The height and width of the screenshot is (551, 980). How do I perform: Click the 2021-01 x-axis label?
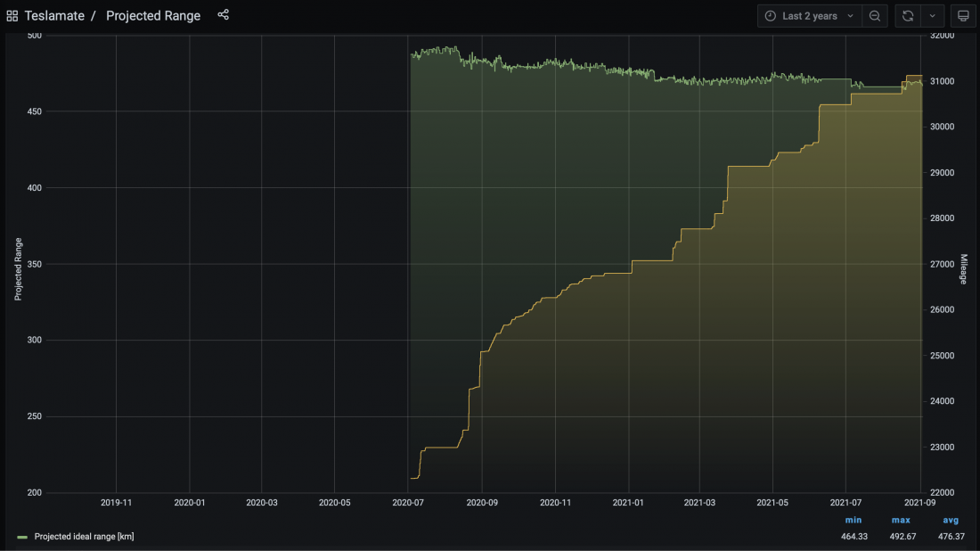pyautogui.click(x=629, y=503)
